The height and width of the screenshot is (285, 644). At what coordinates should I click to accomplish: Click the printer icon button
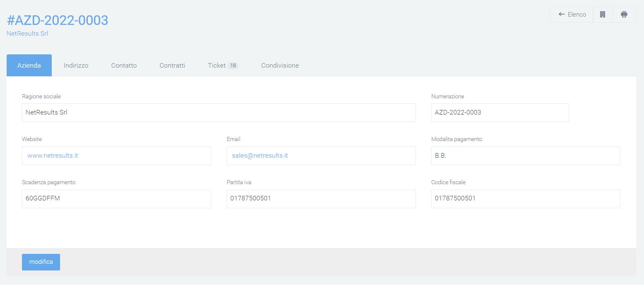click(x=624, y=15)
